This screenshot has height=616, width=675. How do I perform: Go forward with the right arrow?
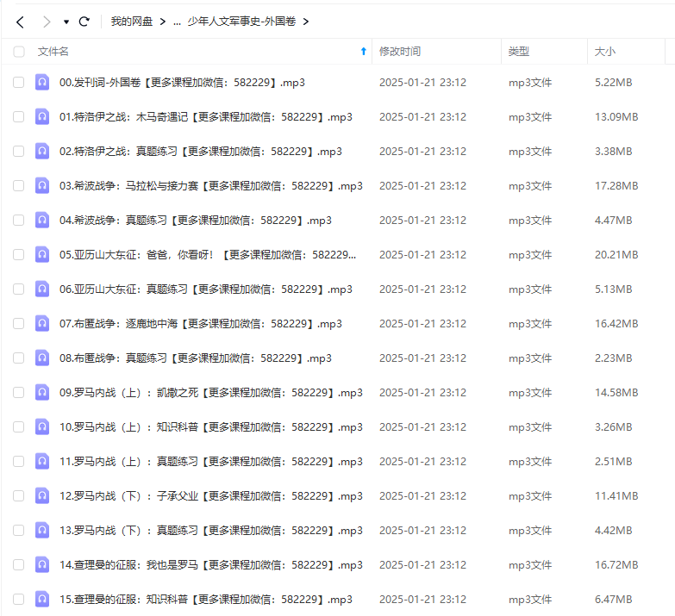point(47,22)
